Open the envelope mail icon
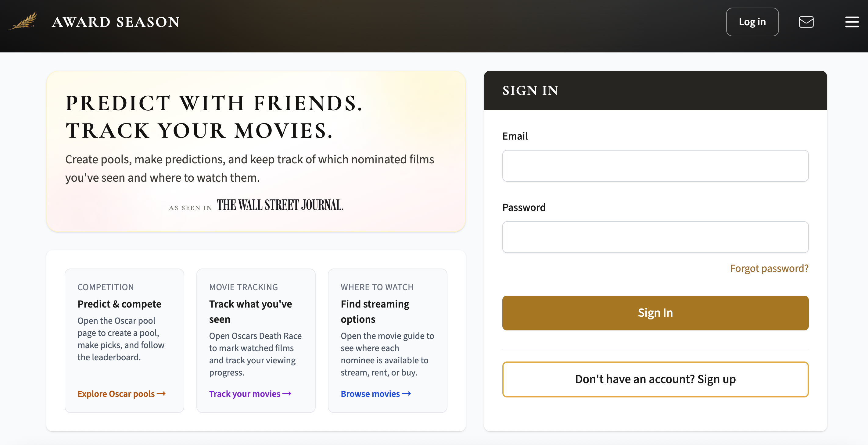 [806, 22]
